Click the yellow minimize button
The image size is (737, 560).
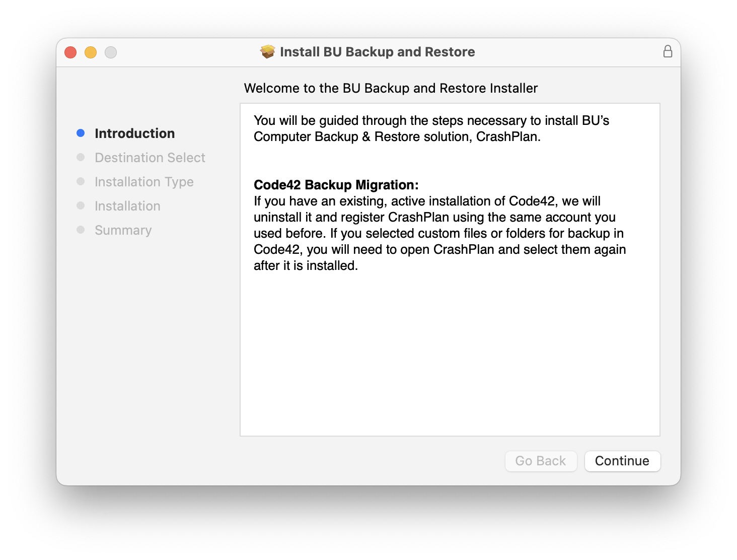(x=91, y=52)
